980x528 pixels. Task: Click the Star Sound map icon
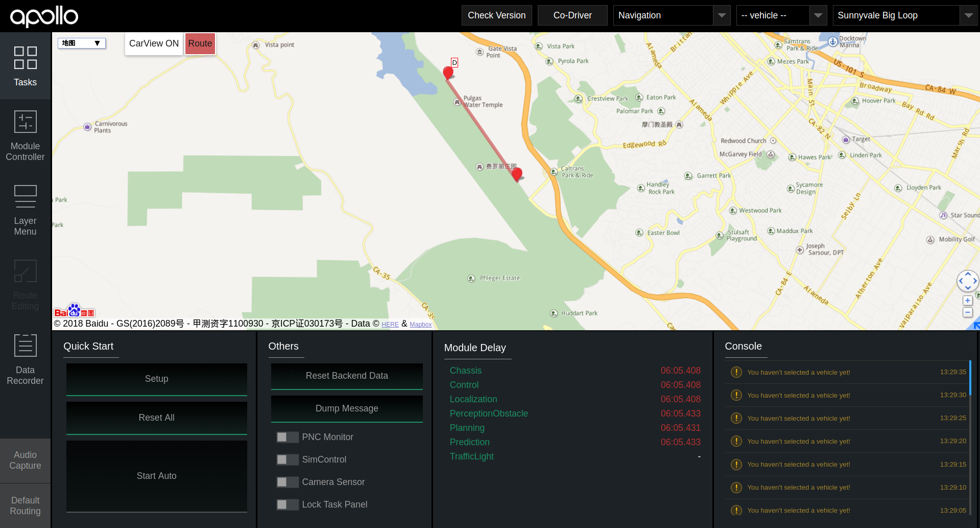(943, 215)
